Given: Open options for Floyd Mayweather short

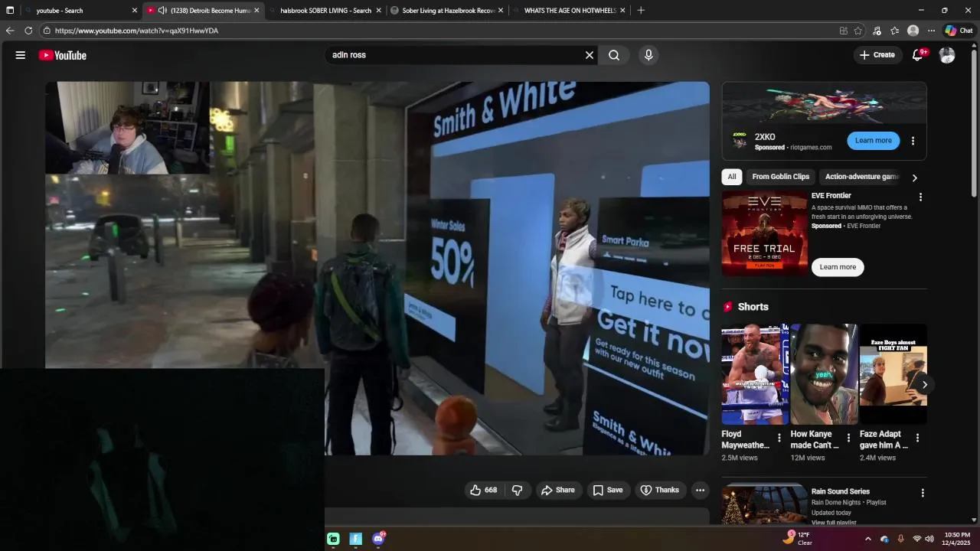Looking at the screenshot, I should [779, 439].
